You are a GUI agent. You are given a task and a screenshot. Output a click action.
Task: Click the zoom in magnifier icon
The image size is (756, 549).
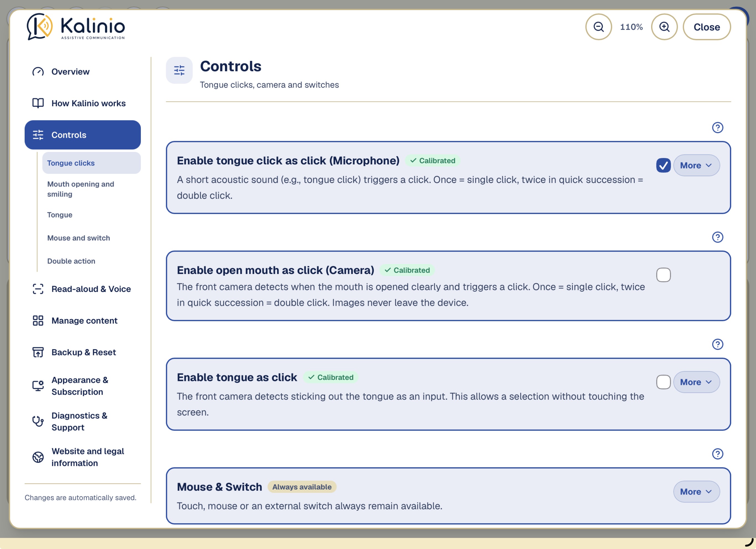tap(664, 27)
